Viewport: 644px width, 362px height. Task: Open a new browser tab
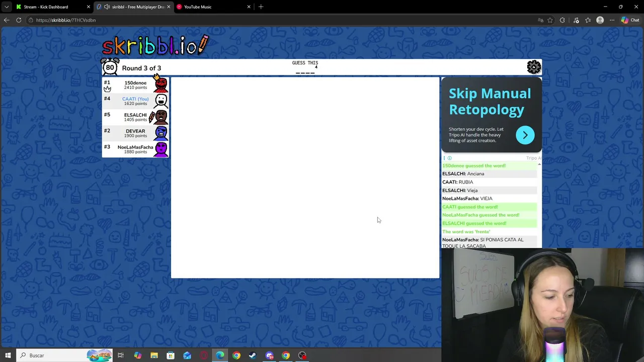[x=261, y=7]
